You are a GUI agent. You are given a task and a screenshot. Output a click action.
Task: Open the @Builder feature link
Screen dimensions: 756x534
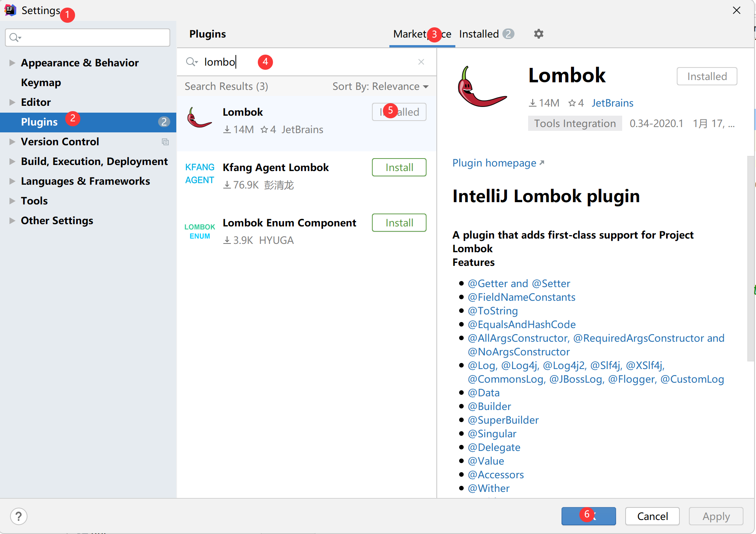[489, 407]
